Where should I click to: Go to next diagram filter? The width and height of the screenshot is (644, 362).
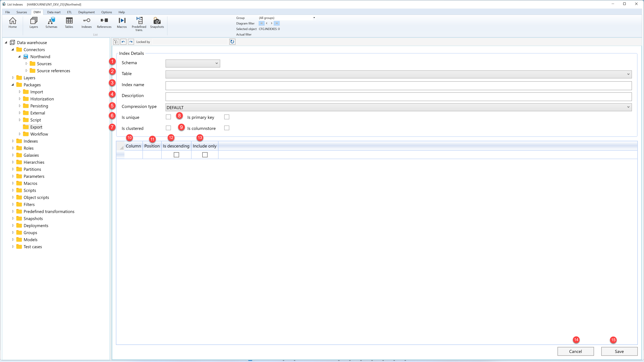click(272, 23)
